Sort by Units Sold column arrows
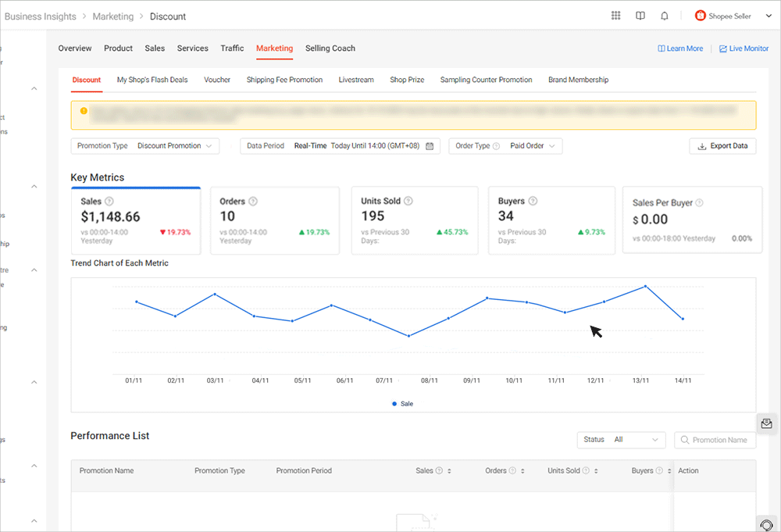The width and height of the screenshot is (781, 532). (596, 471)
